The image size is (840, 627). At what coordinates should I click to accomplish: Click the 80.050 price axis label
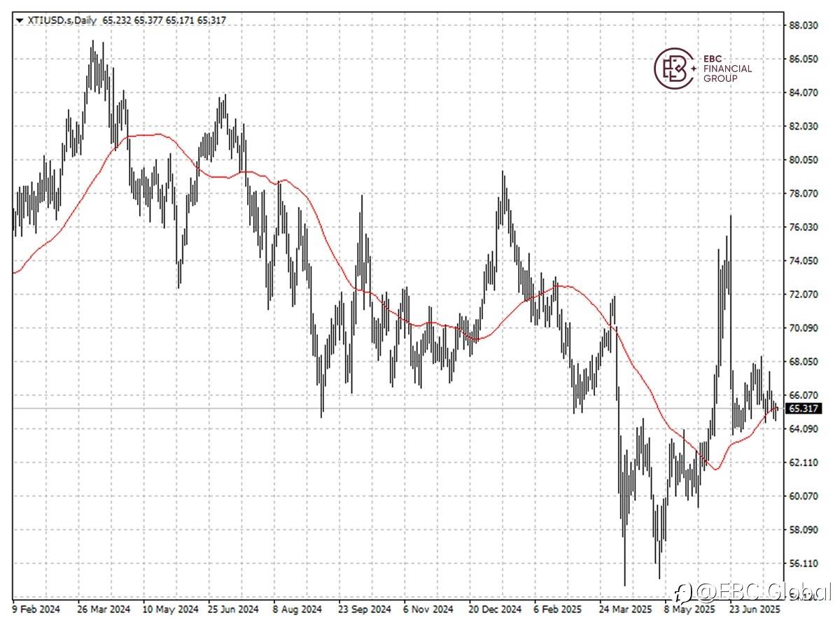804,160
